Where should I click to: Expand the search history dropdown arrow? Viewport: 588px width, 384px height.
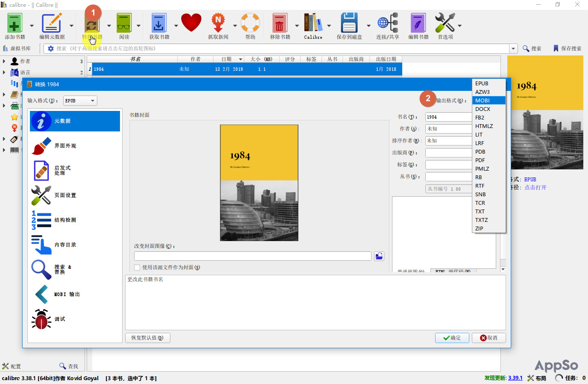(513, 49)
